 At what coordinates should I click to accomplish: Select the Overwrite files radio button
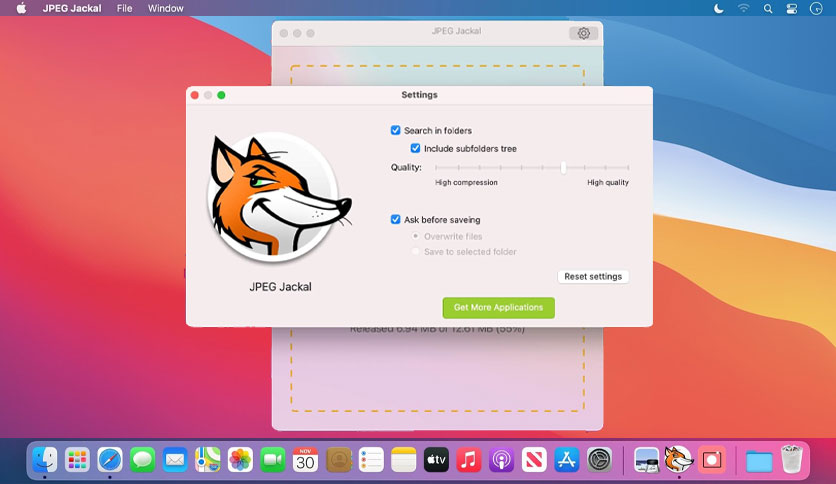(x=415, y=236)
